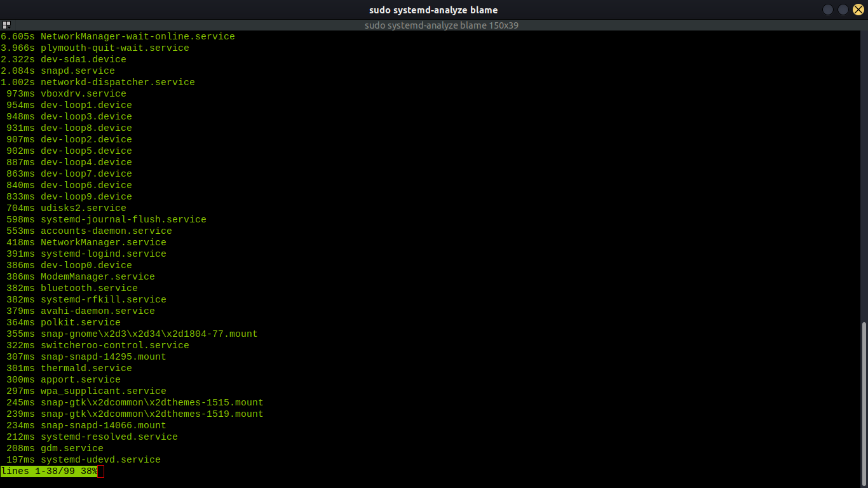Click the 'snap-snapd-14295.mount' line
Viewport: 868px width, 488px height.
[104, 357]
